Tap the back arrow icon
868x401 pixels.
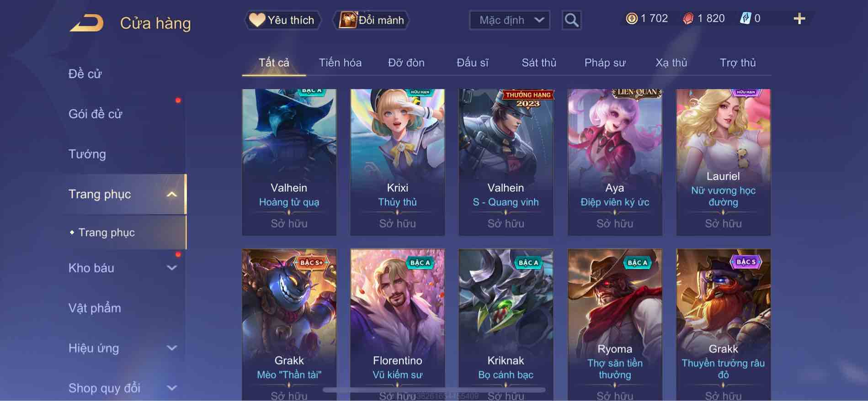click(x=87, y=23)
